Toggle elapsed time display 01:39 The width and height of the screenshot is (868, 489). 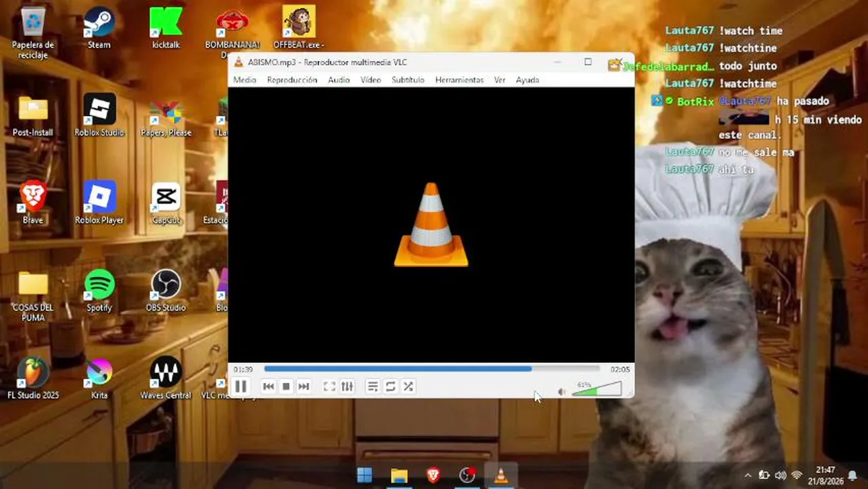[x=243, y=369]
